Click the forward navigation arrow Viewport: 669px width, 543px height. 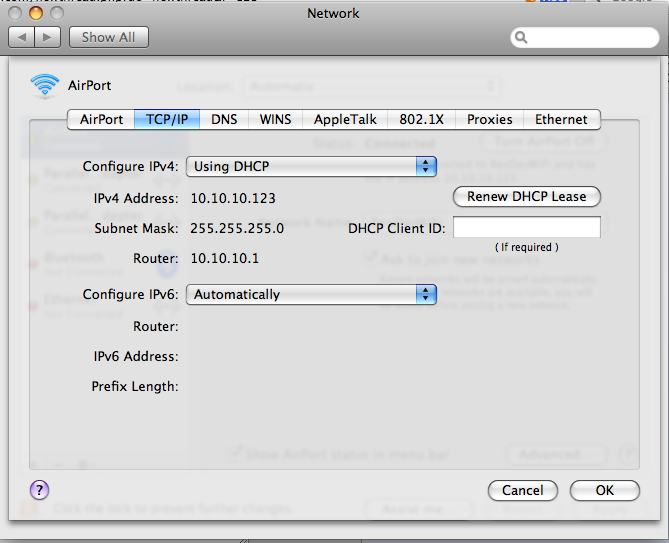click(47, 38)
